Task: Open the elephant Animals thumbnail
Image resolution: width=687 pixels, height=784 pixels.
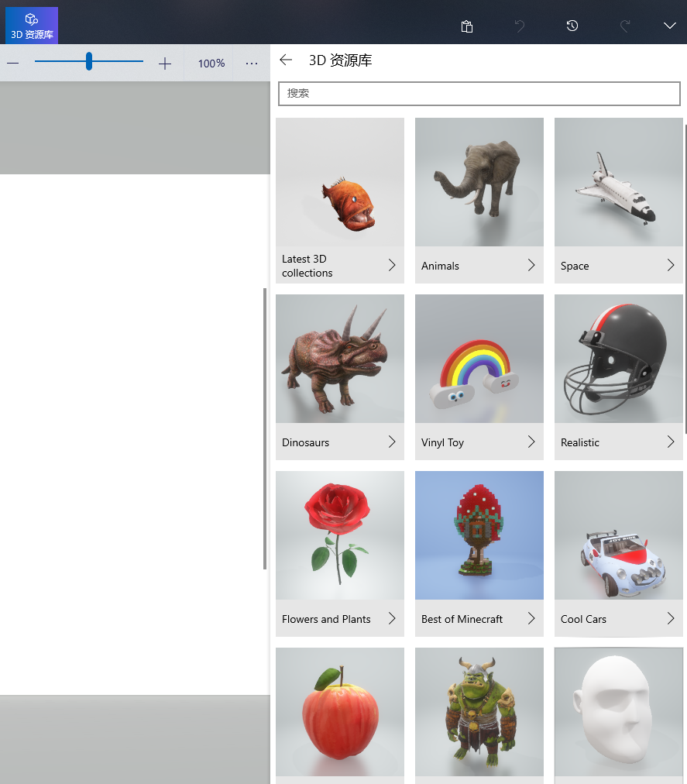Action: (x=479, y=182)
